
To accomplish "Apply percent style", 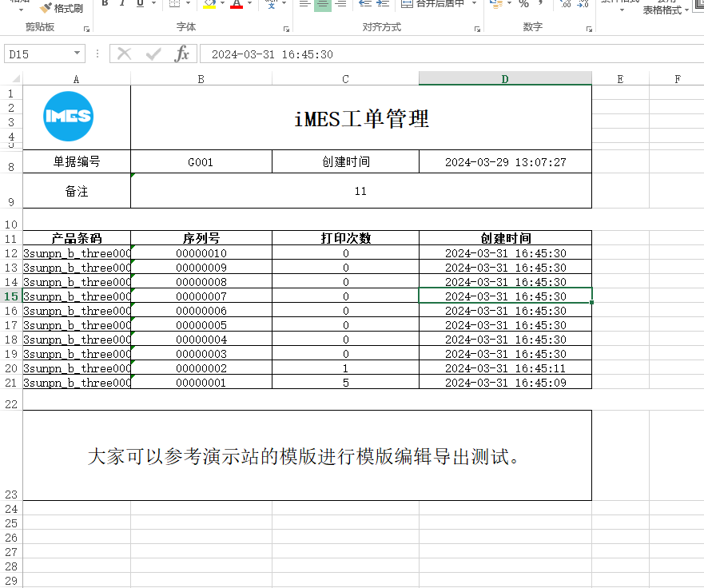I will pos(523,4).
